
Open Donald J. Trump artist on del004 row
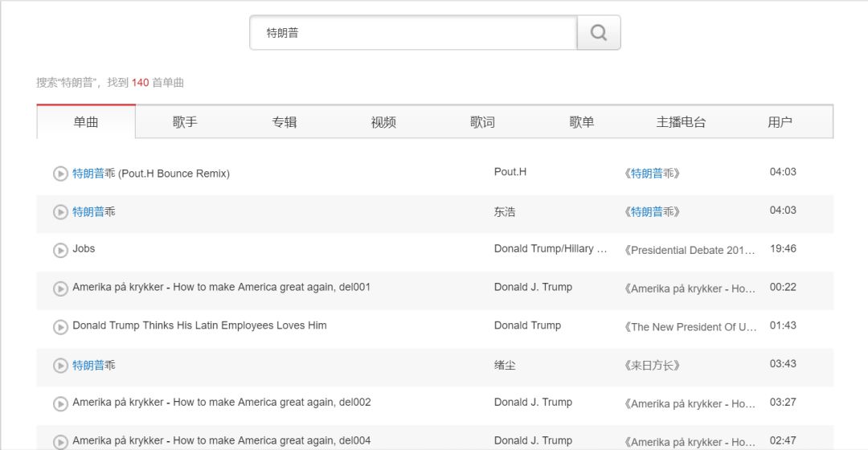[533, 440]
